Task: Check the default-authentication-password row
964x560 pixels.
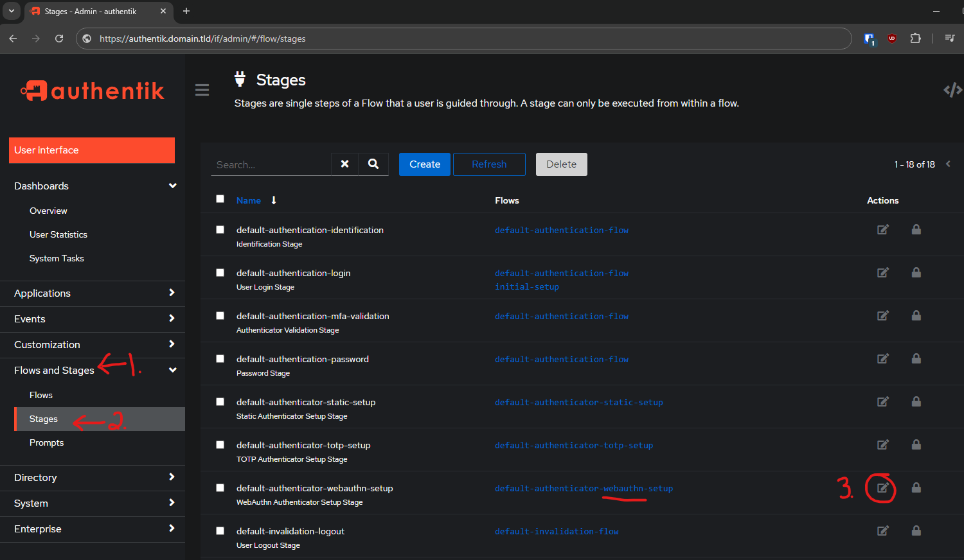Action: tap(220, 358)
